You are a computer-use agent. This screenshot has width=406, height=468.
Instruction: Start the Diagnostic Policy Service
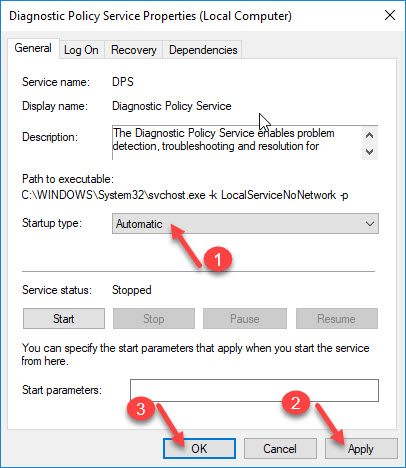64,319
